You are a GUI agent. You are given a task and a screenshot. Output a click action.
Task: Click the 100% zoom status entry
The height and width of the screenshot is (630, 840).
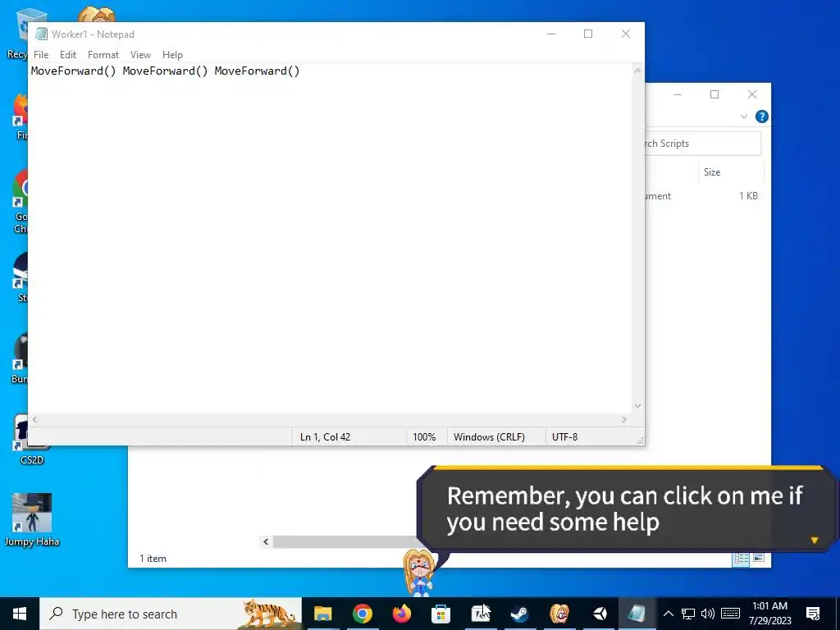coord(424,437)
